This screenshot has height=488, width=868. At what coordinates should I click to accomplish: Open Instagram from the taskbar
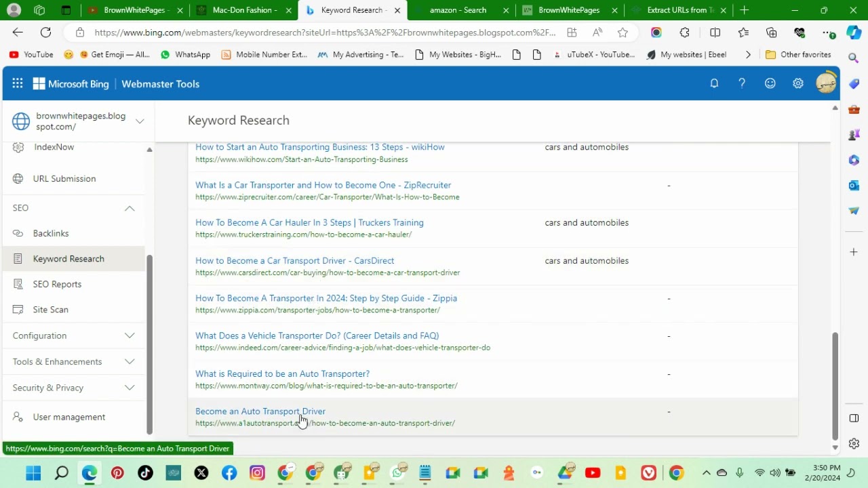click(257, 473)
